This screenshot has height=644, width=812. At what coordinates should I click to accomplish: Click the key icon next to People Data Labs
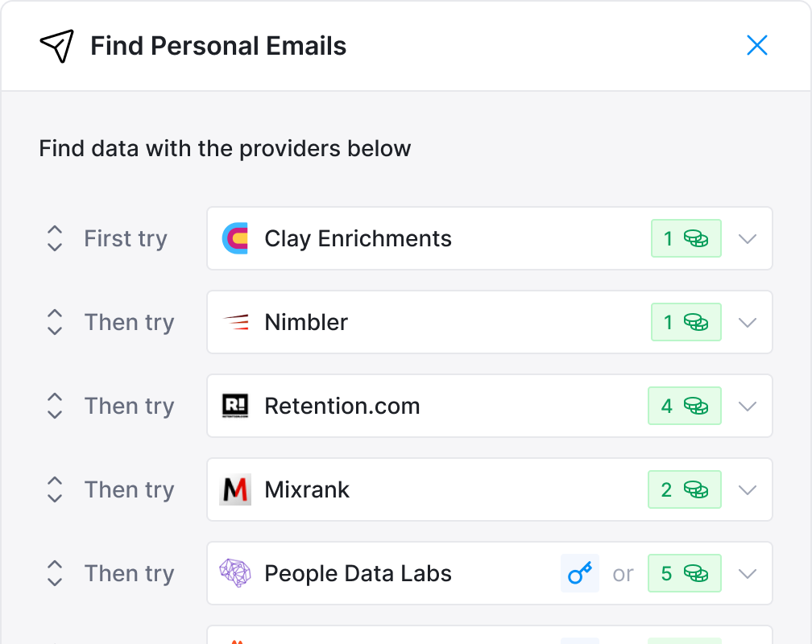click(x=580, y=573)
